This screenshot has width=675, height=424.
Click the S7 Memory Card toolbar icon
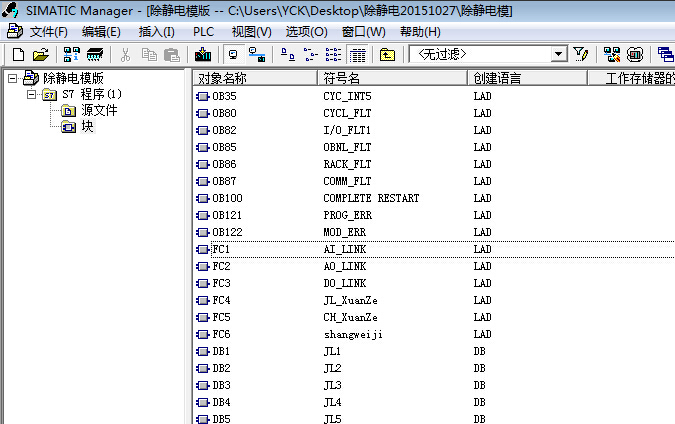pos(95,55)
